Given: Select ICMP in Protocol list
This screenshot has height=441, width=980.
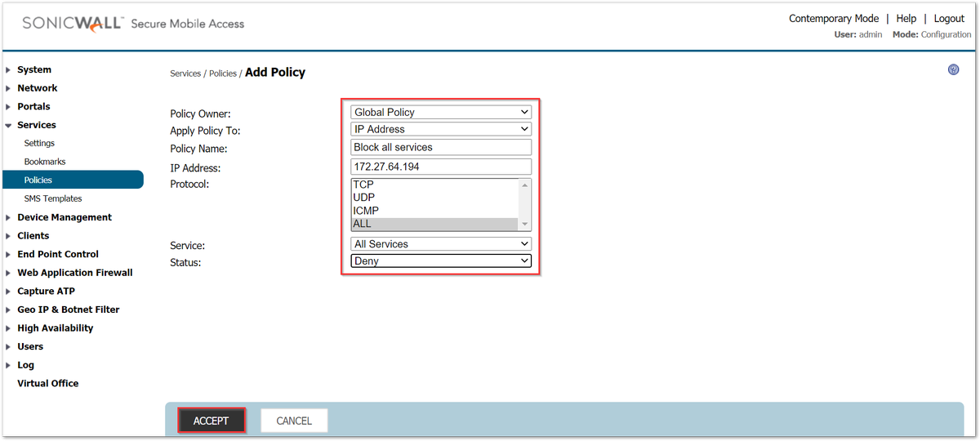Looking at the screenshot, I should [434, 211].
